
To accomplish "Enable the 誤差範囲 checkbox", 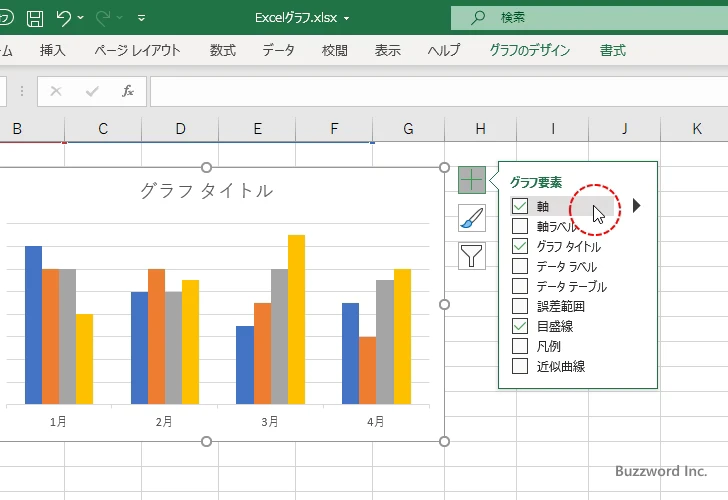I will point(520,306).
